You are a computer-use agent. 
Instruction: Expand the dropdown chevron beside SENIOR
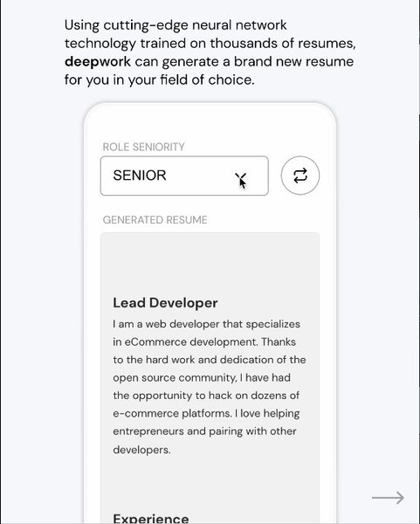click(241, 176)
